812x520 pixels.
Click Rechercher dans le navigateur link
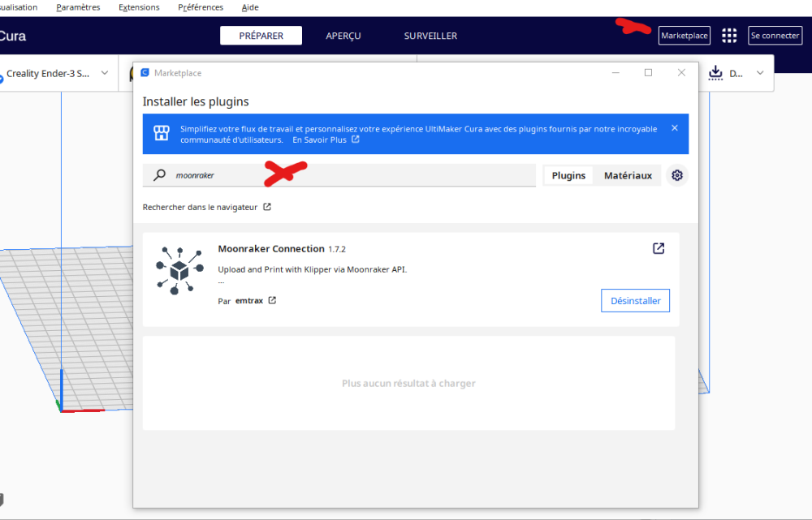(x=206, y=207)
